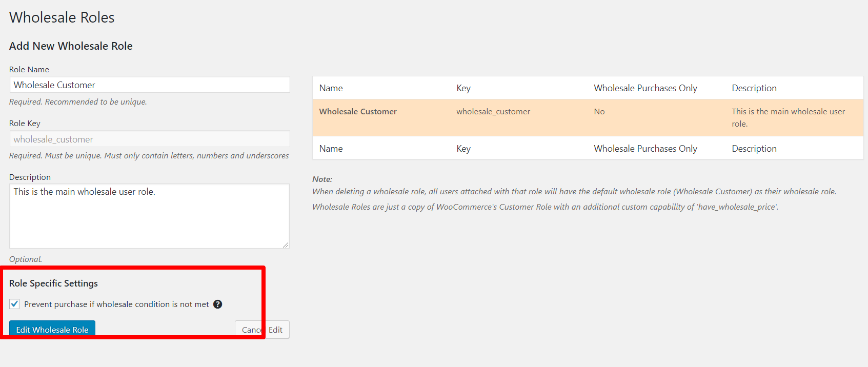This screenshot has width=868, height=367.
Task: Select the Wholesale Customer role name in table
Action: point(358,112)
